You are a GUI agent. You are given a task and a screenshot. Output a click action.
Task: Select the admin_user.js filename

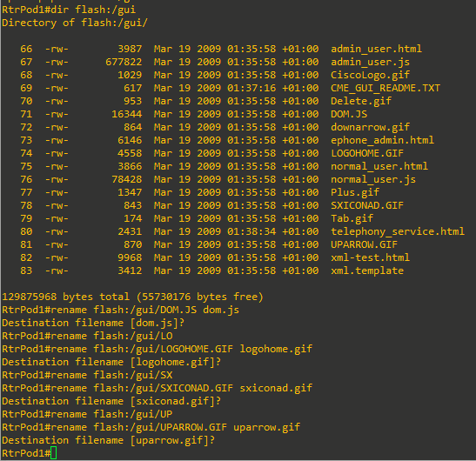[x=370, y=63]
